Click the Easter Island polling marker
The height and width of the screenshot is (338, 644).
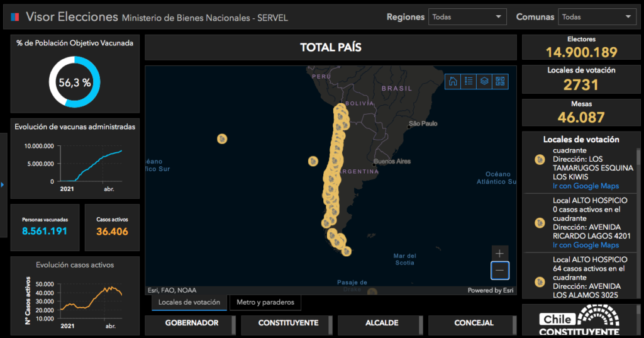click(x=222, y=138)
